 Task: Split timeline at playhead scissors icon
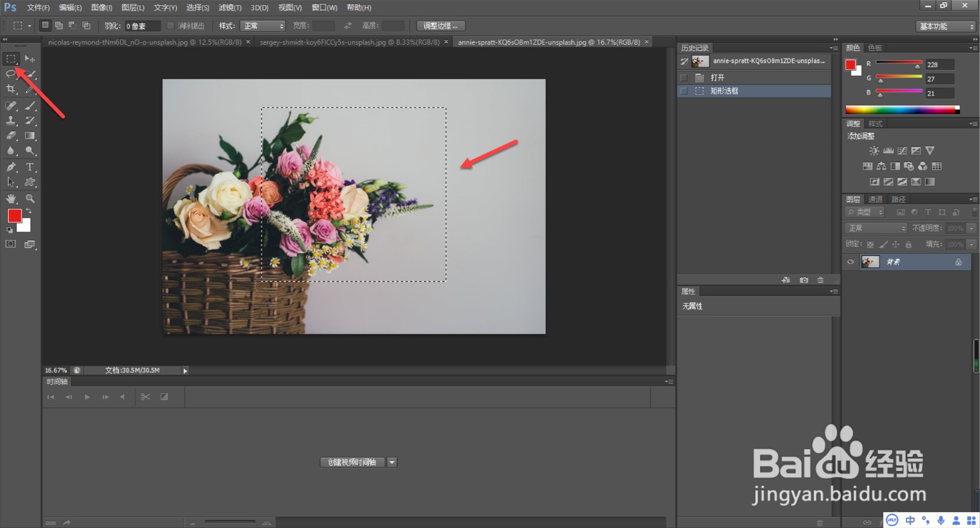point(145,397)
